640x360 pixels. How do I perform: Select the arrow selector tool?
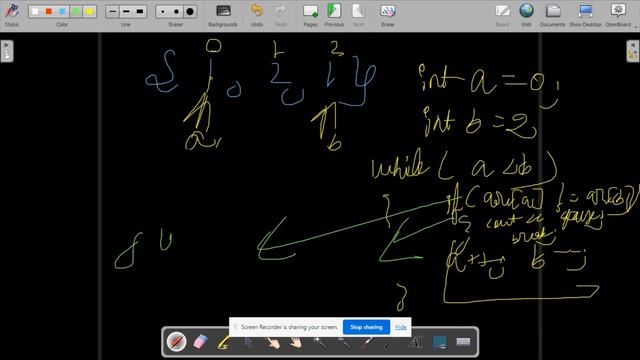click(x=248, y=342)
